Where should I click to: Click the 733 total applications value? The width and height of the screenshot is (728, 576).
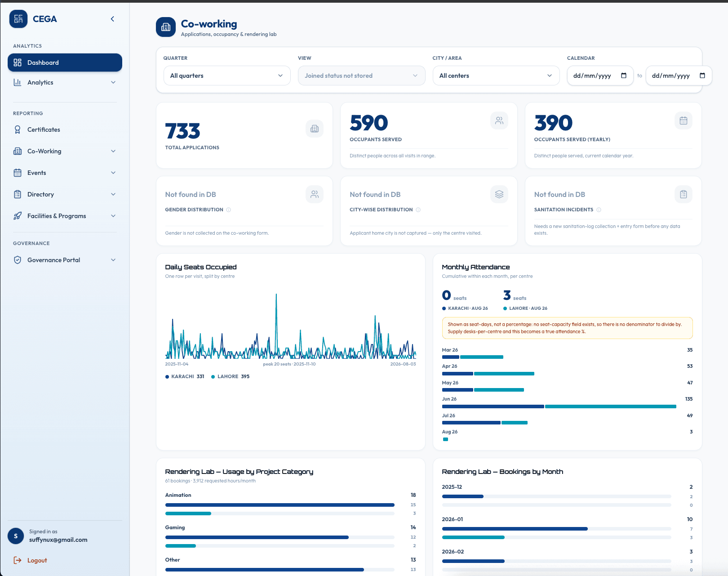click(x=182, y=131)
